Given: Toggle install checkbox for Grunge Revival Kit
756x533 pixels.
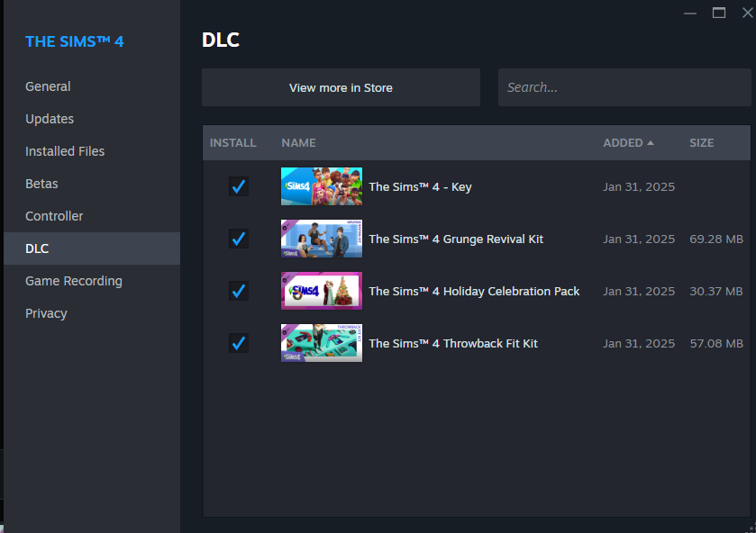Looking at the screenshot, I should pyautogui.click(x=239, y=239).
